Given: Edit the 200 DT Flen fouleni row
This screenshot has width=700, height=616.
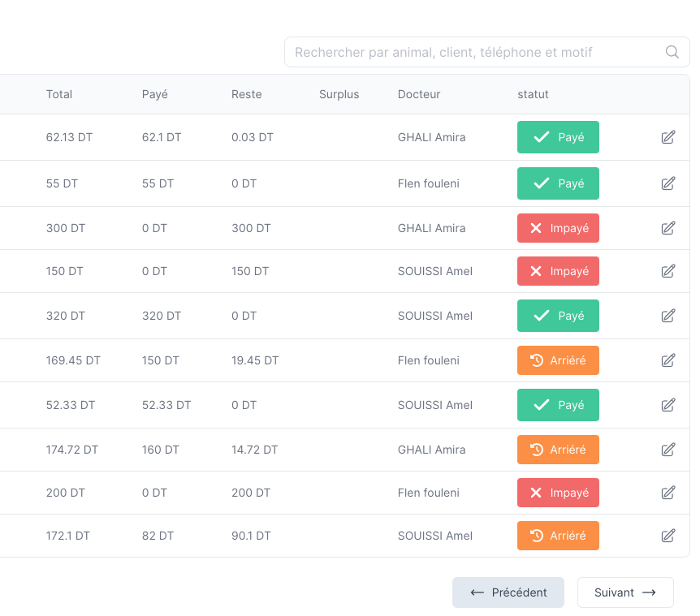Looking at the screenshot, I should (x=668, y=493).
